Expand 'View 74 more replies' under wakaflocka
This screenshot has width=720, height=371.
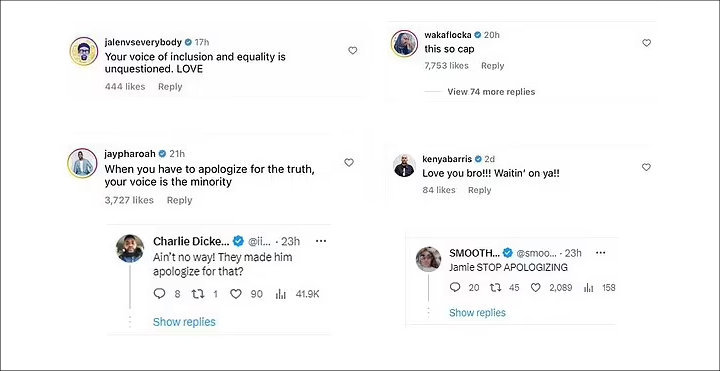click(491, 91)
